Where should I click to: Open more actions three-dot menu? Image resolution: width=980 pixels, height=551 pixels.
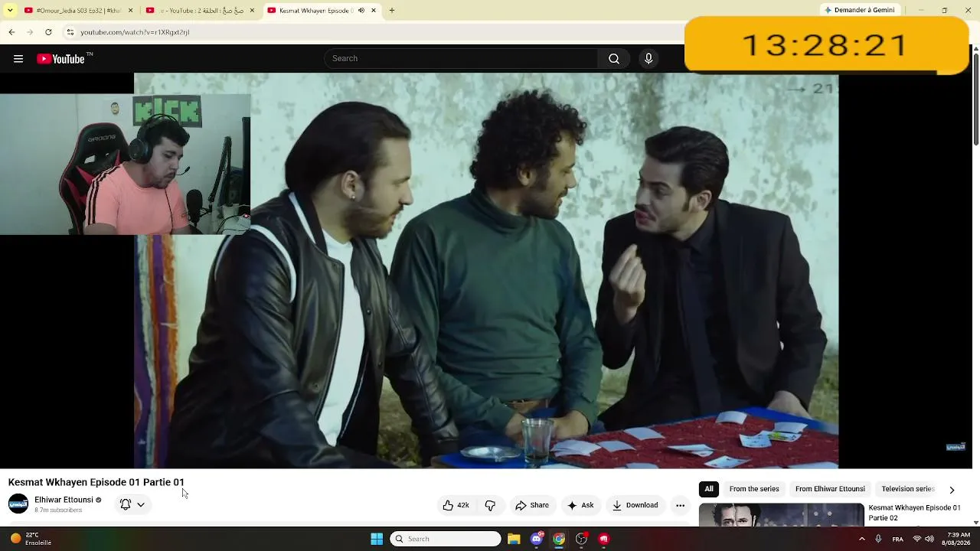point(680,505)
